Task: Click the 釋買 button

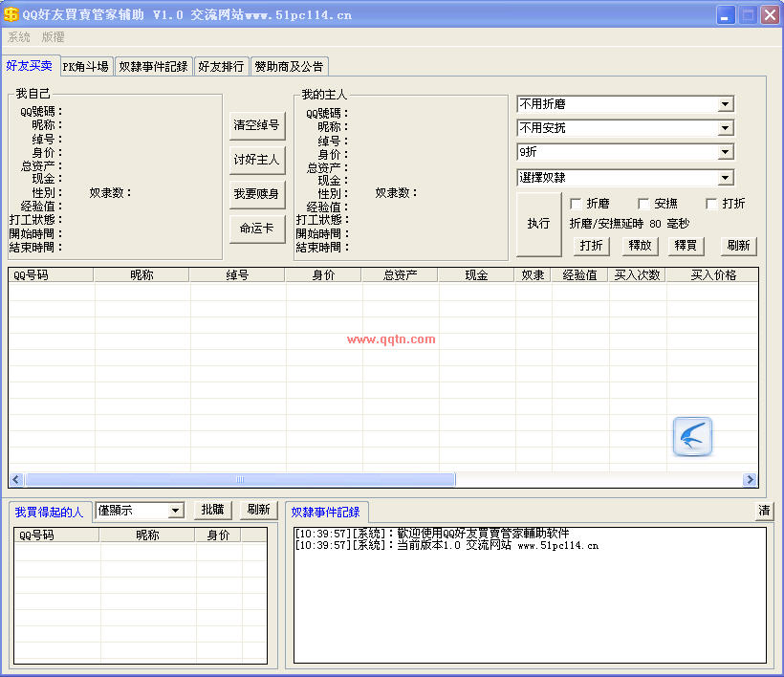Action: pos(686,246)
